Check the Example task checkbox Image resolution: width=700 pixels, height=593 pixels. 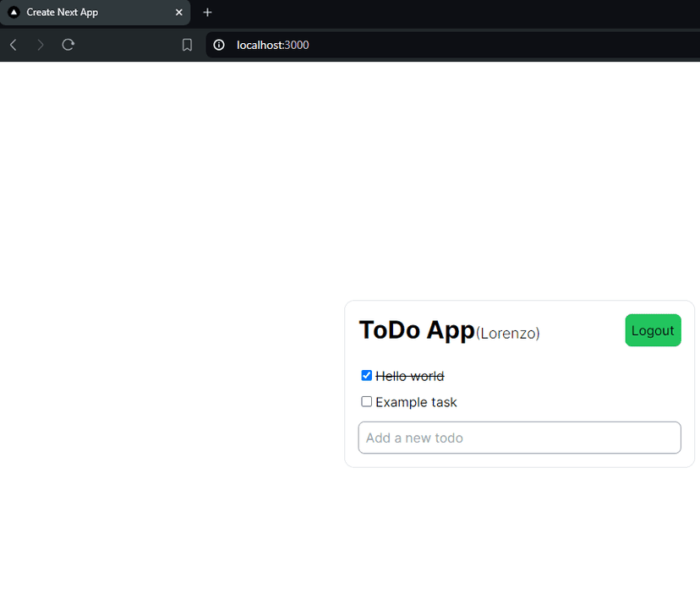367,402
